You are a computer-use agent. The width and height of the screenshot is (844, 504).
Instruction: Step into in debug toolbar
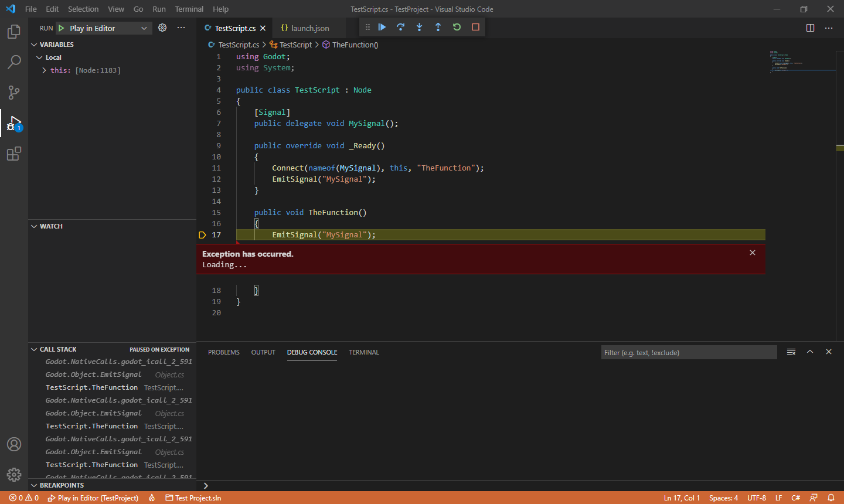click(x=420, y=27)
